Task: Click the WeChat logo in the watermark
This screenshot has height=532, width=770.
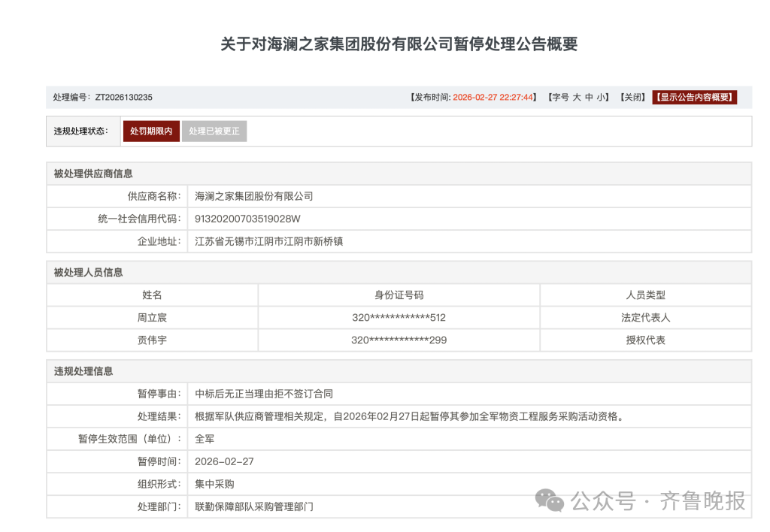Action: coord(550,500)
